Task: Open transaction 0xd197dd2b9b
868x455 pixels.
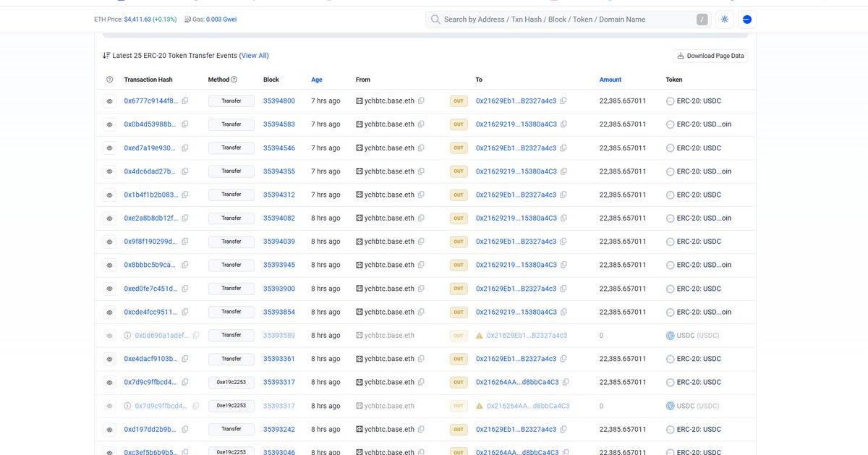Action: pos(151,429)
